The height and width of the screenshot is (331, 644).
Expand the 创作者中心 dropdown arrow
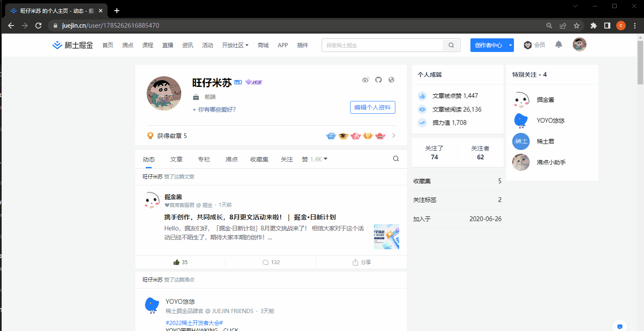coord(510,45)
